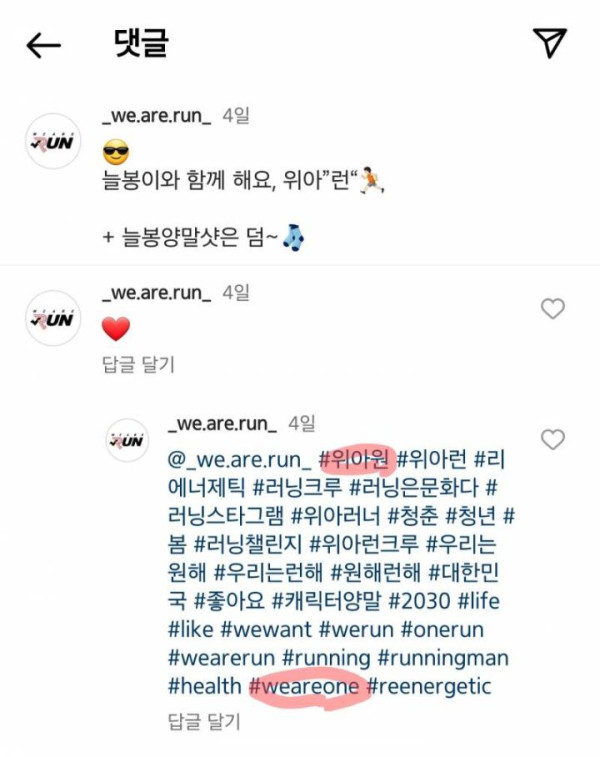Open the #위아원 hashtag
The height and width of the screenshot is (757, 600).
[354, 459]
